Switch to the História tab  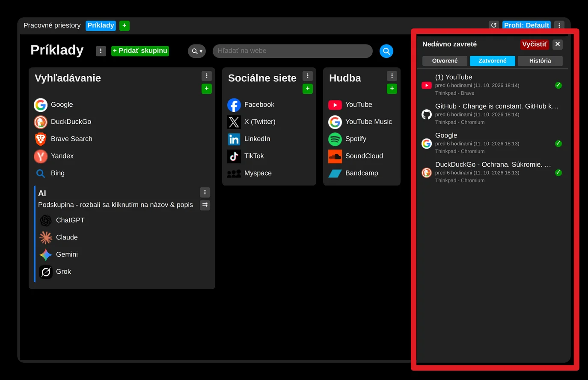540,61
